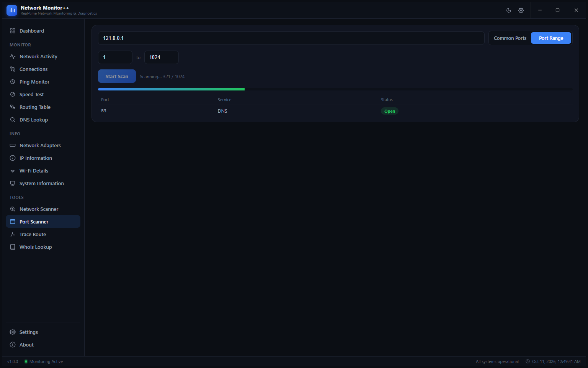
Task: Select the port 53 cell
Action: click(104, 111)
